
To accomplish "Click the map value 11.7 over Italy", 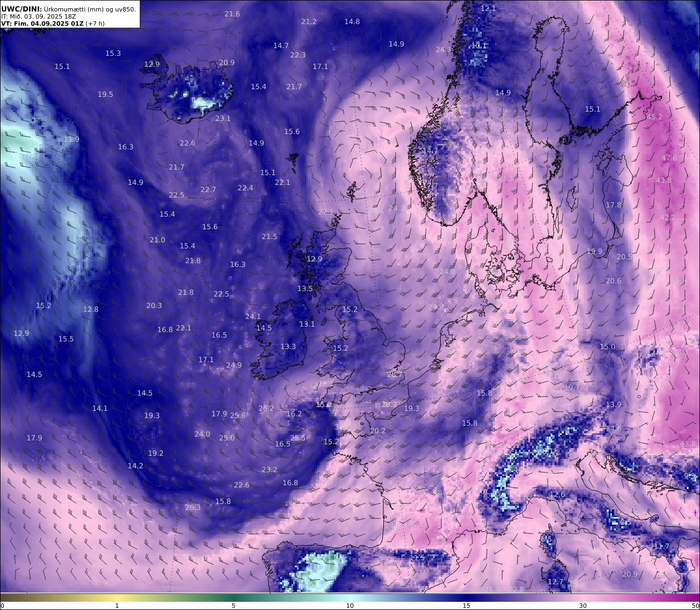I will [x=662, y=546].
